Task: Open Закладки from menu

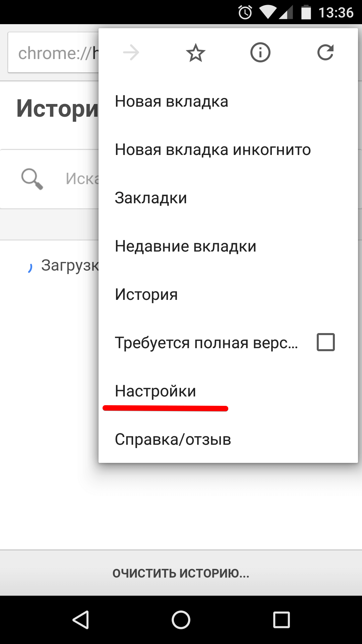Action: point(151,198)
